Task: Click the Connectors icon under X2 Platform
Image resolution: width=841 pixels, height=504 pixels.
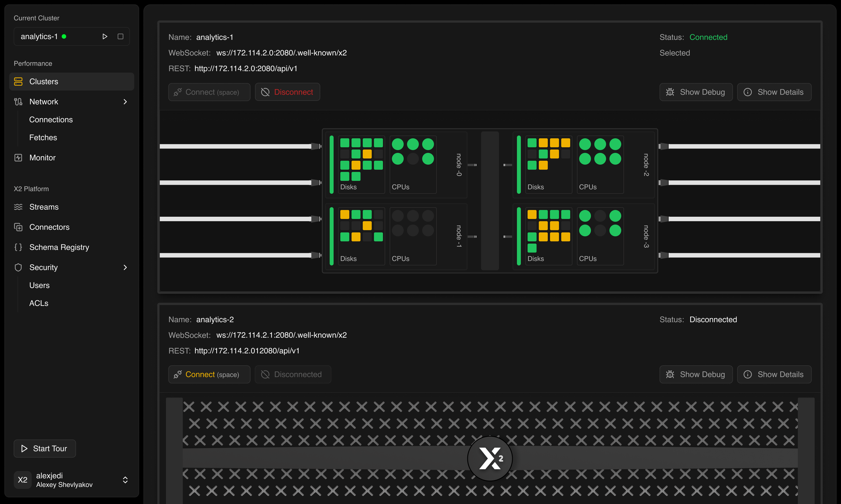Action: point(18,227)
